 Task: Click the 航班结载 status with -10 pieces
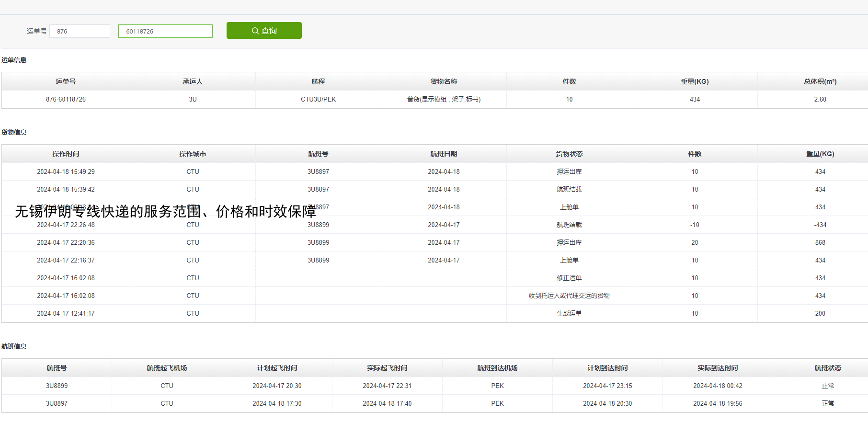coord(569,225)
